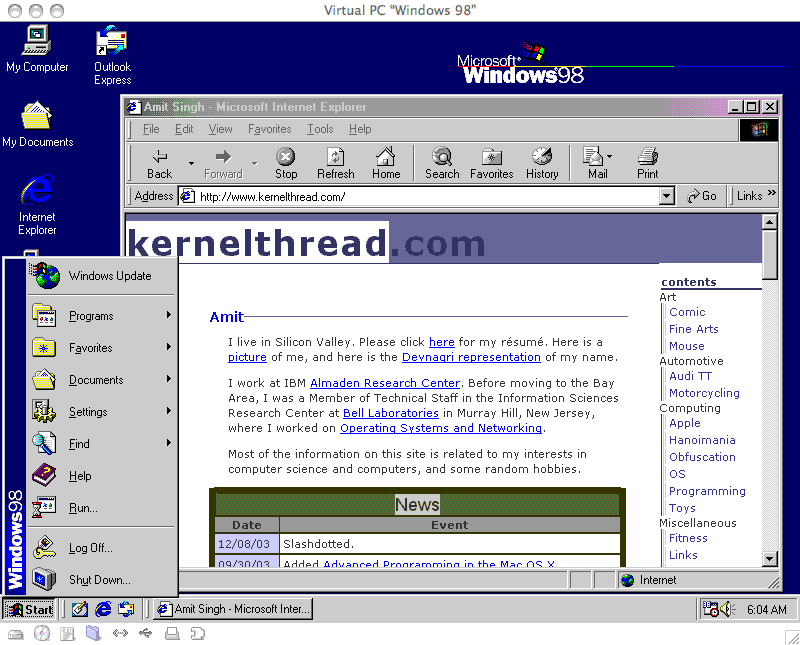
Task: Follow the Almaden Research Center link
Action: (x=385, y=383)
